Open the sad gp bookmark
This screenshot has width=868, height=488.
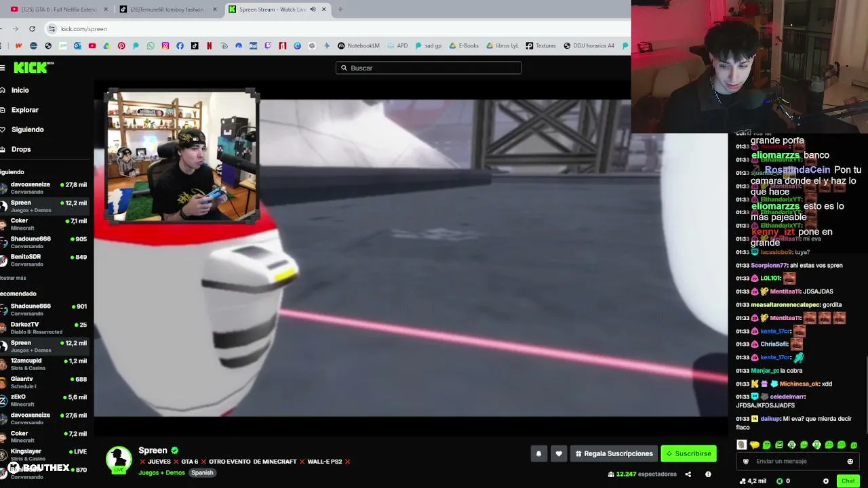[428, 46]
